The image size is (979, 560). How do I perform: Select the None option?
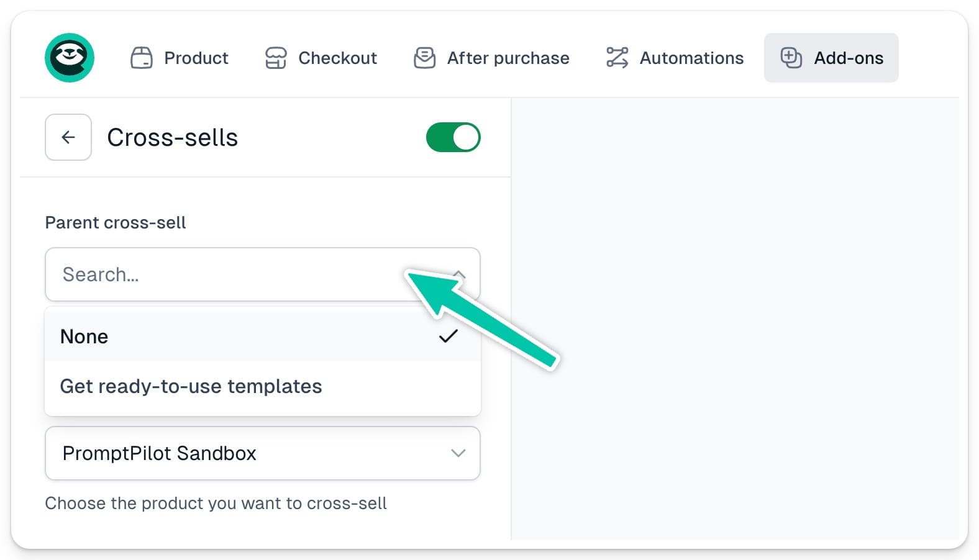point(263,336)
